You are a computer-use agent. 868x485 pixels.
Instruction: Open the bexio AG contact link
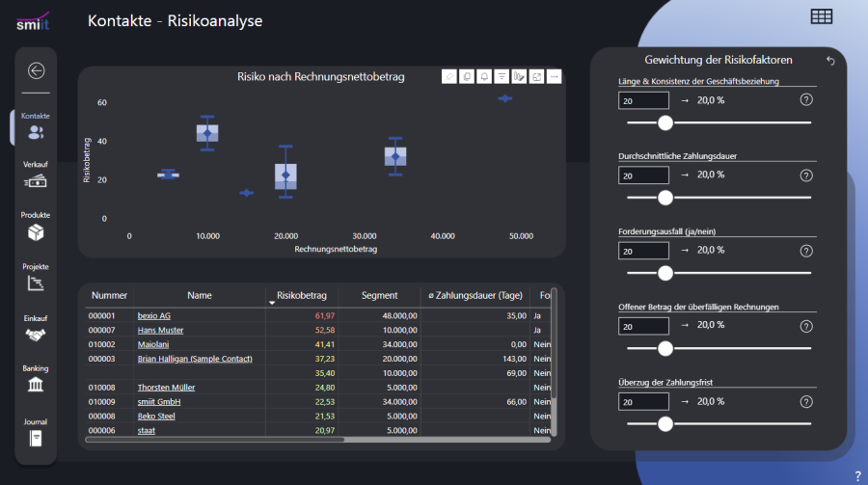pos(153,315)
